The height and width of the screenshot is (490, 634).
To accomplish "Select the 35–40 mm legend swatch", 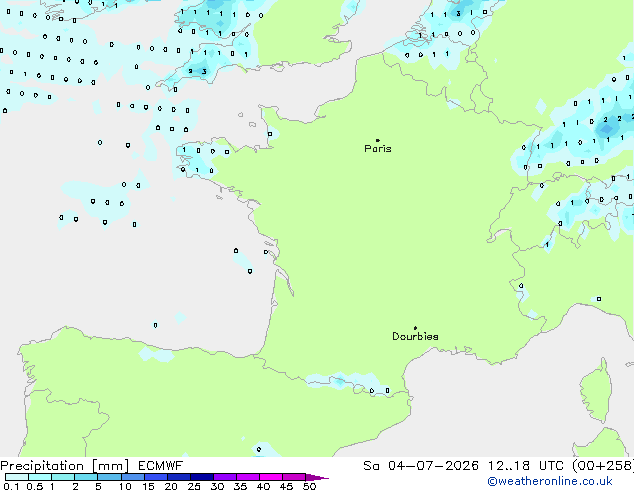I will tap(247, 477).
